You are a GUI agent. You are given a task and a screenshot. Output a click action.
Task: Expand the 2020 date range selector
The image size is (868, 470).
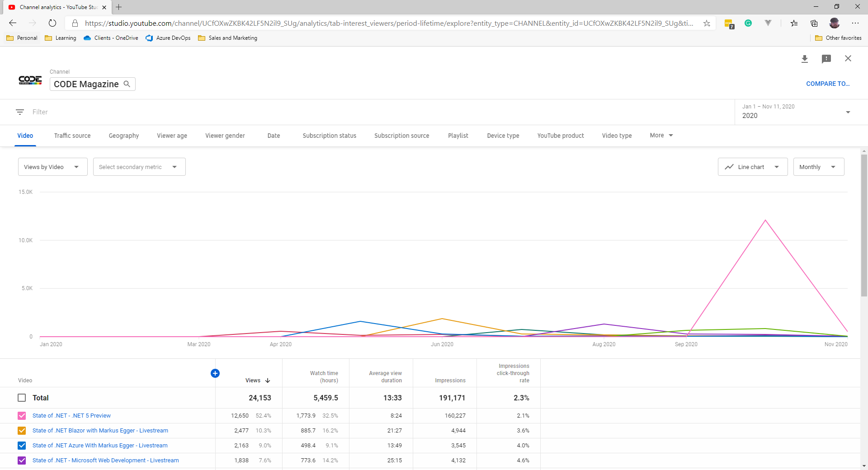[x=797, y=112]
